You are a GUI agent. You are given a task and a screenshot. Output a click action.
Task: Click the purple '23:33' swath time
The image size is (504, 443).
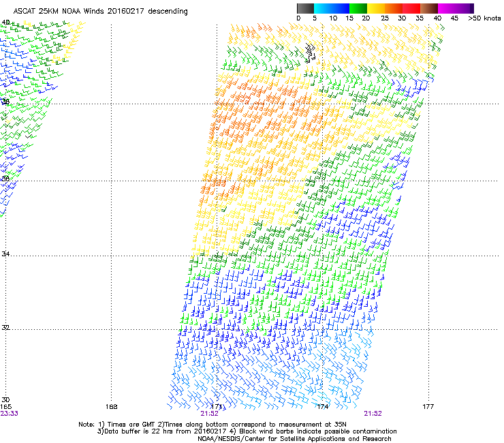coord(10,414)
